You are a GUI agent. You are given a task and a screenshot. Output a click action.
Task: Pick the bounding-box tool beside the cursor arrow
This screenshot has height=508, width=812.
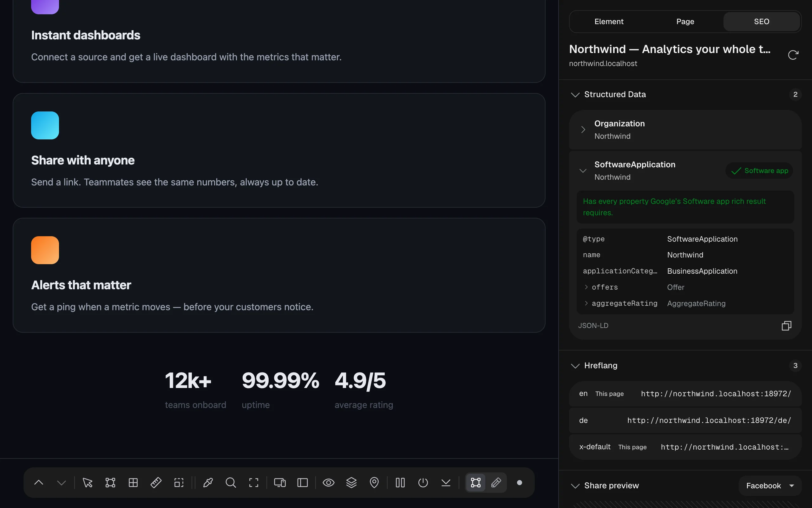tap(110, 483)
